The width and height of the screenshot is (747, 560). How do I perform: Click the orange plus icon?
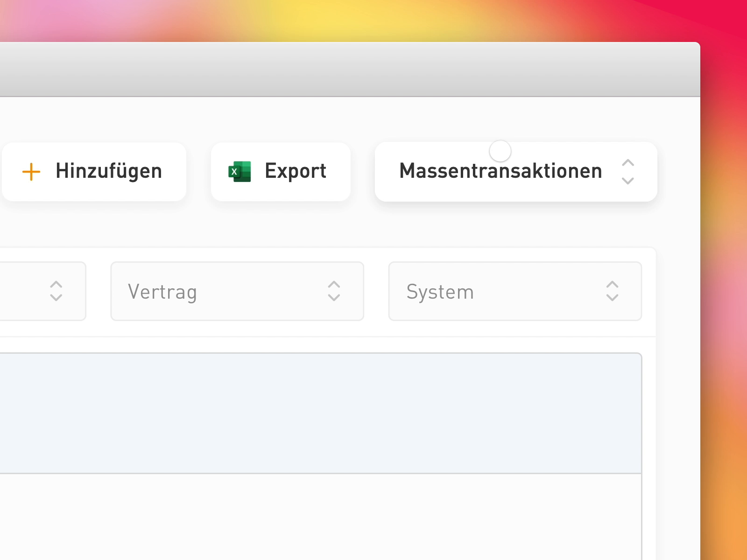pyautogui.click(x=31, y=172)
